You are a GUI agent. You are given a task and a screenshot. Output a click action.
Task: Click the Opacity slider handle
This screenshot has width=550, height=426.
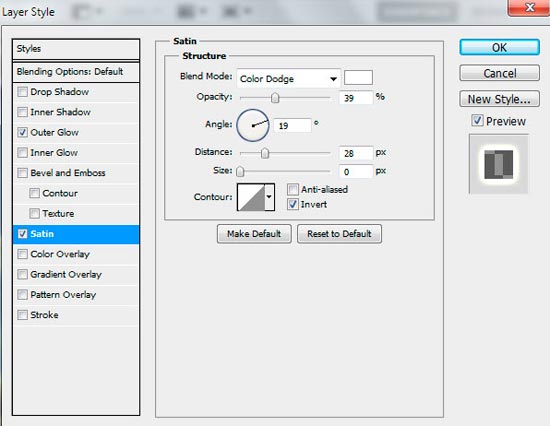click(x=275, y=98)
